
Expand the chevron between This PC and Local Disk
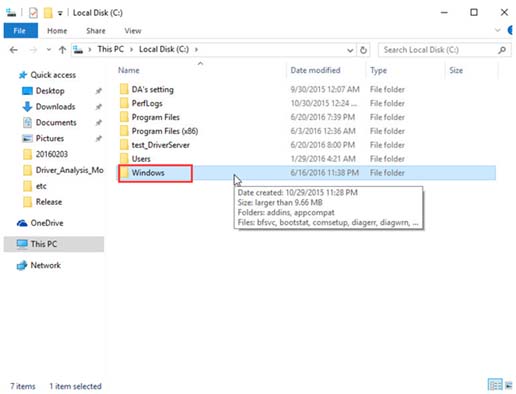point(131,50)
